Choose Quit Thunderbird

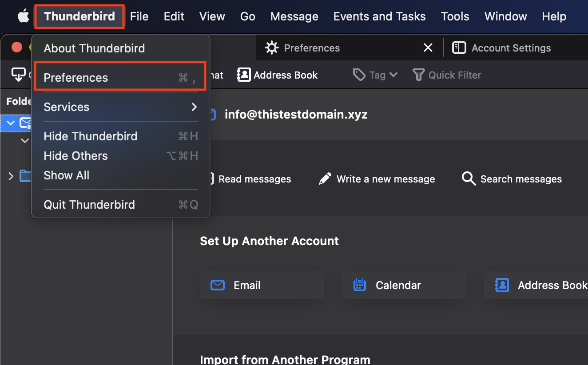[120, 205]
